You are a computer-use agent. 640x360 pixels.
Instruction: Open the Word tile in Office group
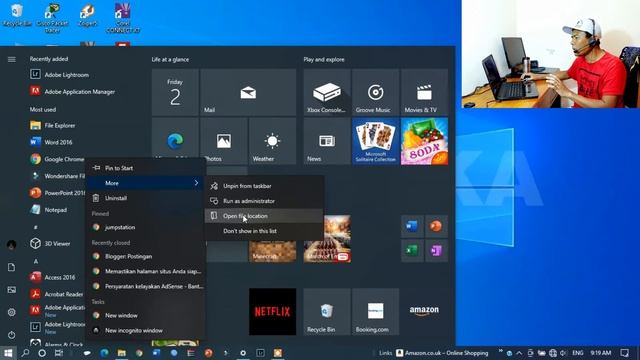pos(412,227)
